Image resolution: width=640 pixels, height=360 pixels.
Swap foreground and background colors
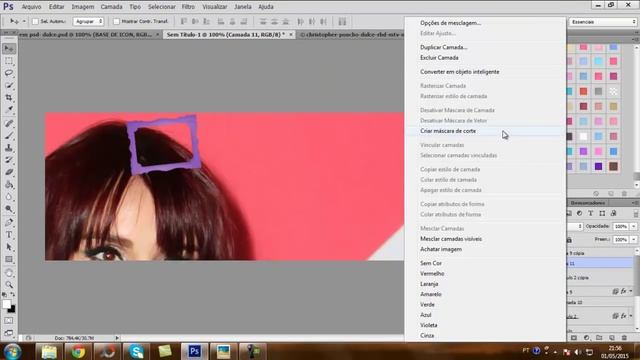(x=13, y=294)
